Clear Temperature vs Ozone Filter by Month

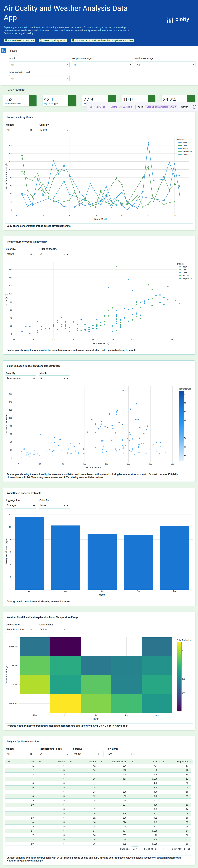[x=65, y=254]
